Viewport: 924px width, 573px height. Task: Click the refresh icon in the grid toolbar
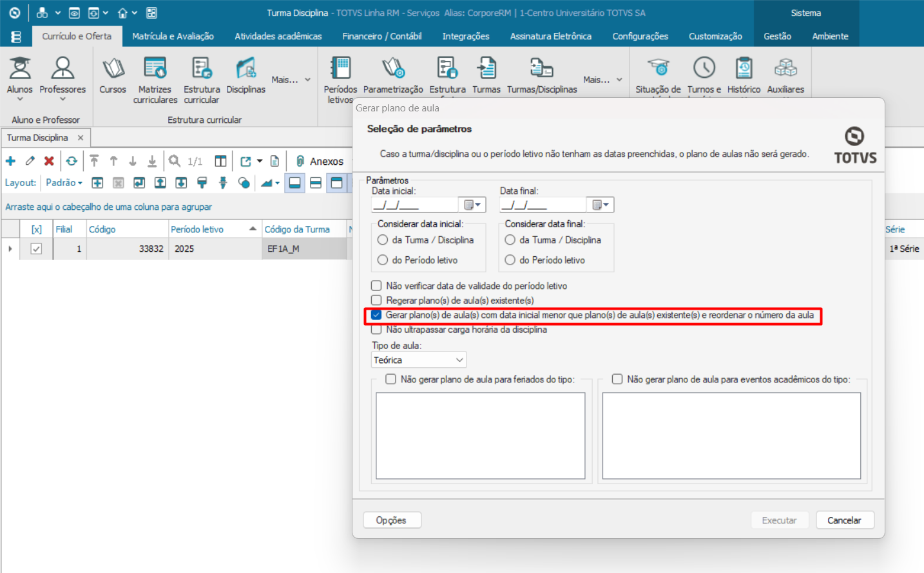(x=72, y=161)
